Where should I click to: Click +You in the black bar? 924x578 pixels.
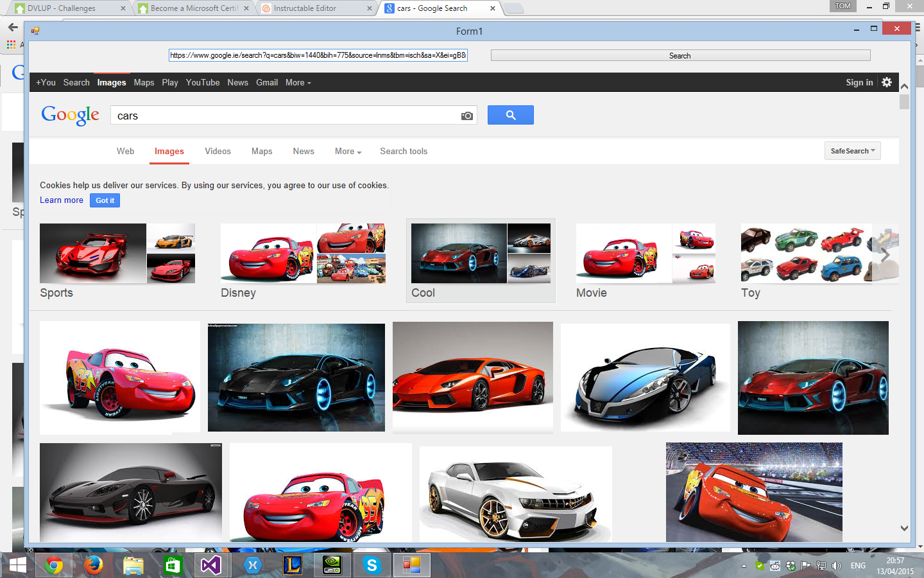click(46, 82)
